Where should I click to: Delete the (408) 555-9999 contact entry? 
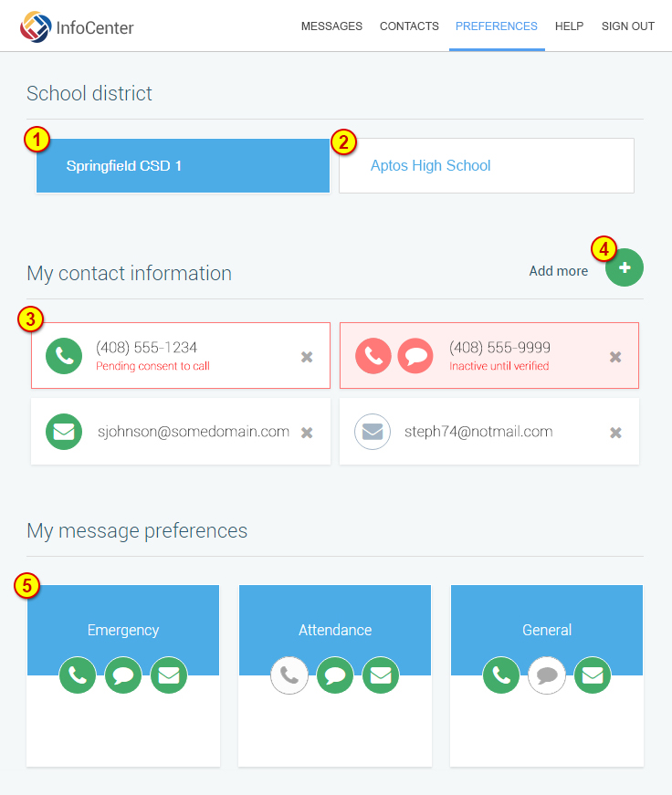click(615, 357)
